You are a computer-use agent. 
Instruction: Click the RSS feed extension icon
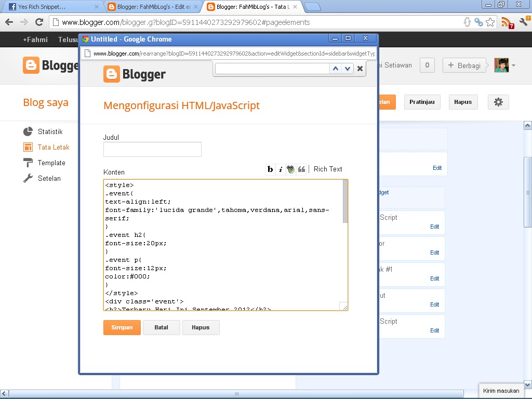(508, 23)
